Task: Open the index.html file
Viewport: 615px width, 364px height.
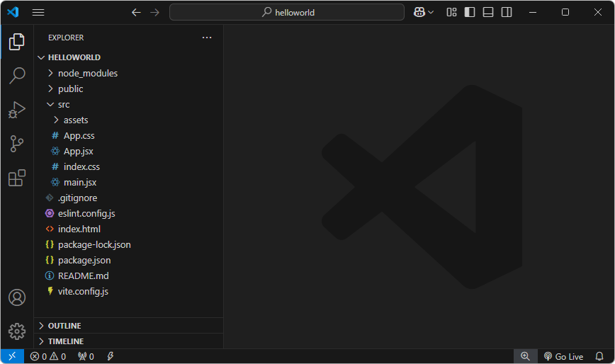Action: click(x=129, y=229)
